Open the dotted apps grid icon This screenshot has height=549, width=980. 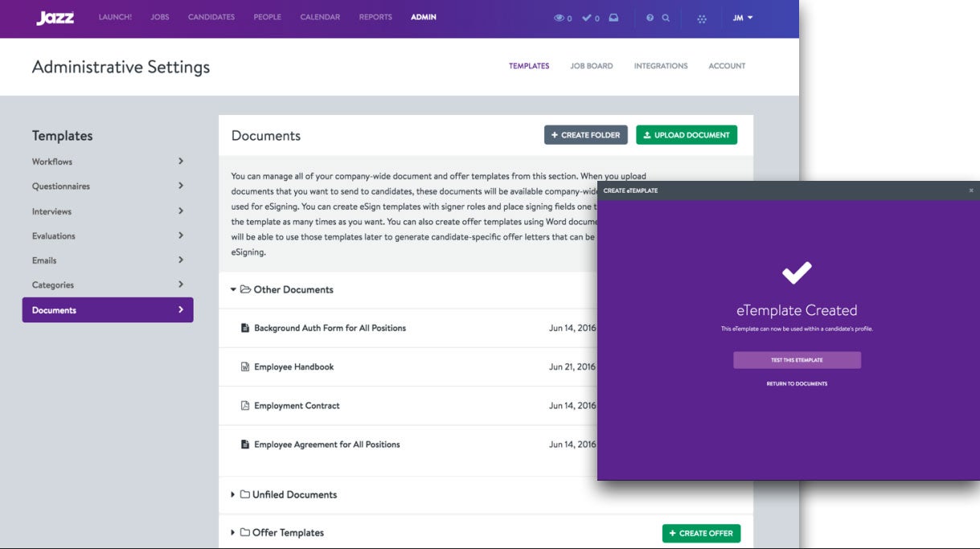click(702, 18)
